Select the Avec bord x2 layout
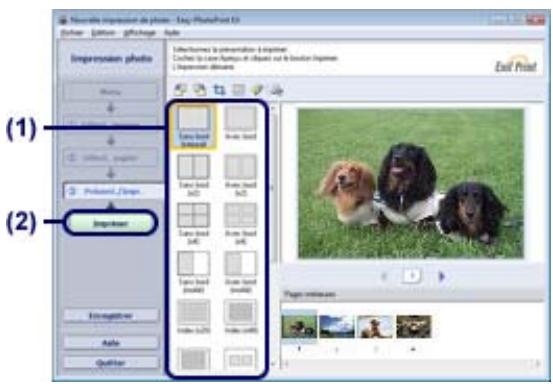Screen dimensions: 553x384 241,175
